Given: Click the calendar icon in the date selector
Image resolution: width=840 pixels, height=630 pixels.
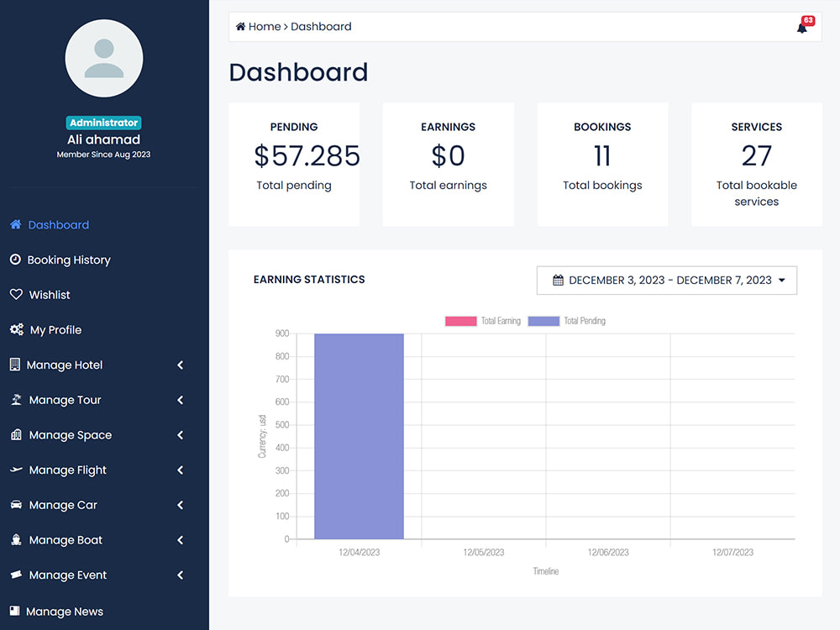Looking at the screenshot, I should (x=557, y=280).
